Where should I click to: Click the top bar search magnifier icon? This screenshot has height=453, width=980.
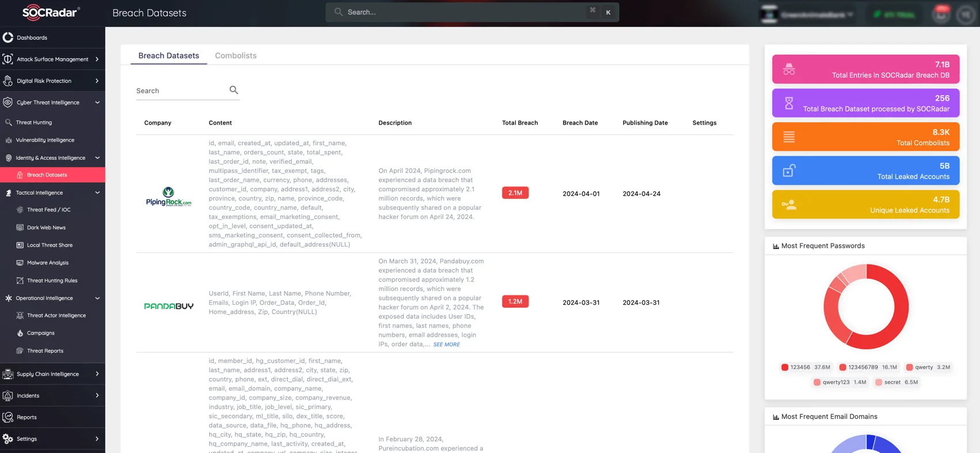coord(339,12)
